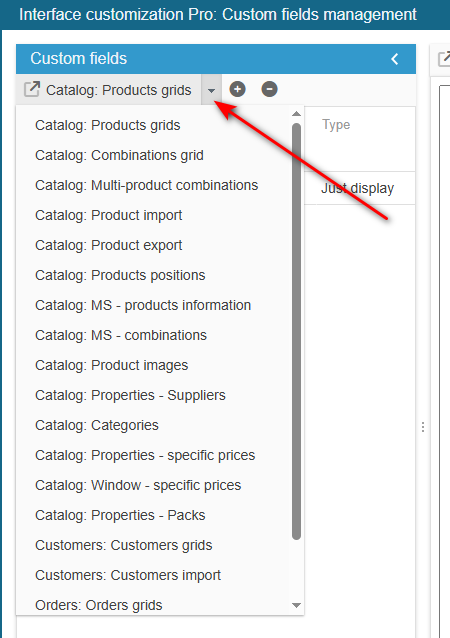Screen dimensions: 450x638
Task: Select Catalog: Properties - Suppliers option
Action: [x=130, y=395]
